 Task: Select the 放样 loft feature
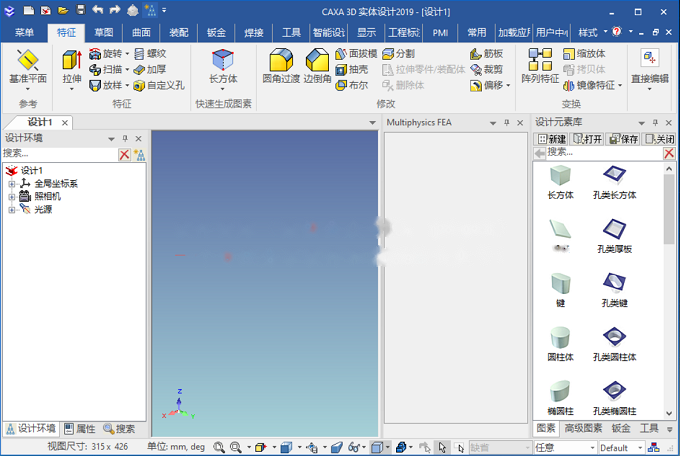click(x=106, y=85)
